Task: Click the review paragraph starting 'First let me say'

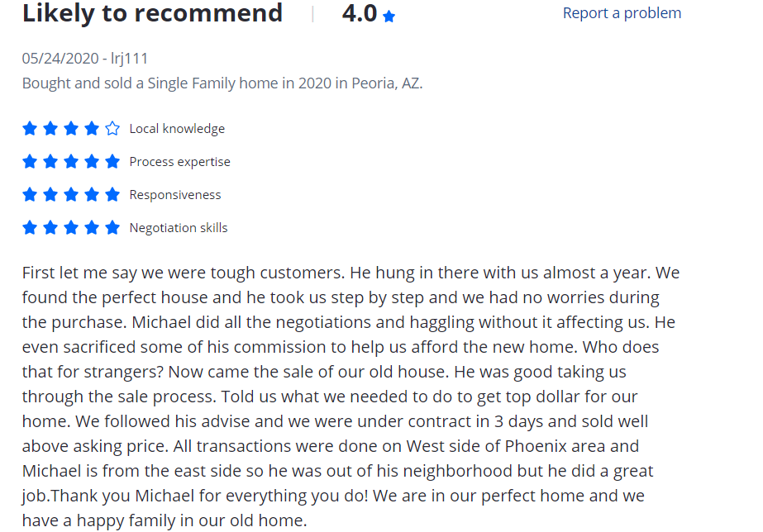Action: coord(351,397)
